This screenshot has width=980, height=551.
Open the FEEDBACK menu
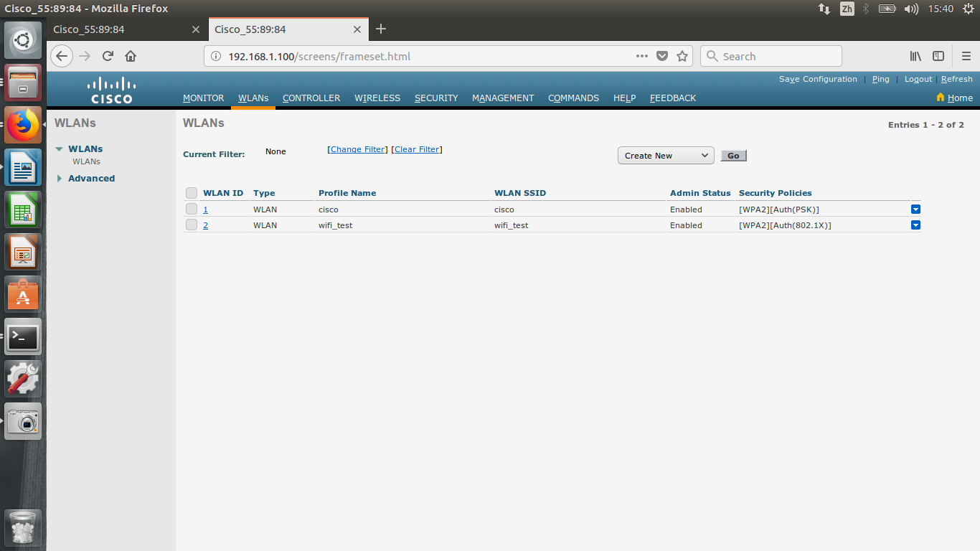click(x=673, y=98)
